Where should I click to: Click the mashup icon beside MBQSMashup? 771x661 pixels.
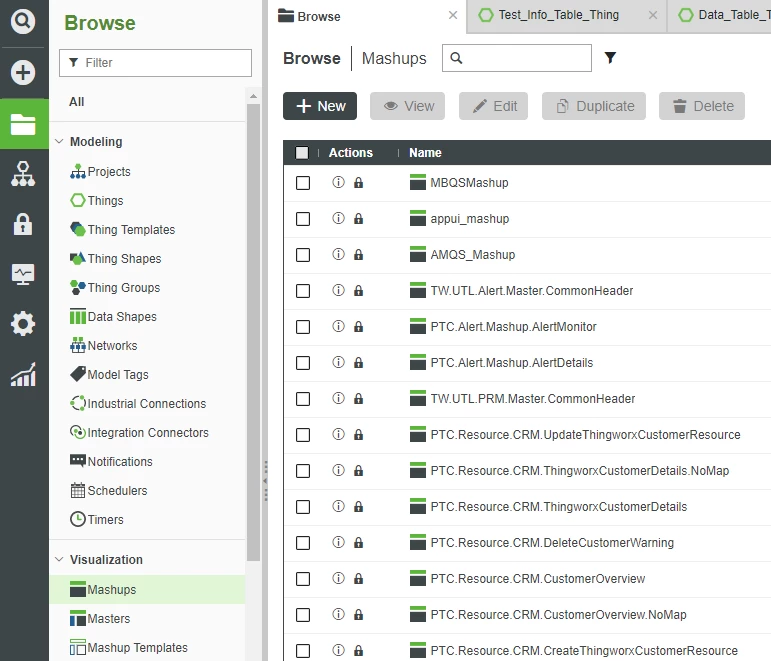417,182
